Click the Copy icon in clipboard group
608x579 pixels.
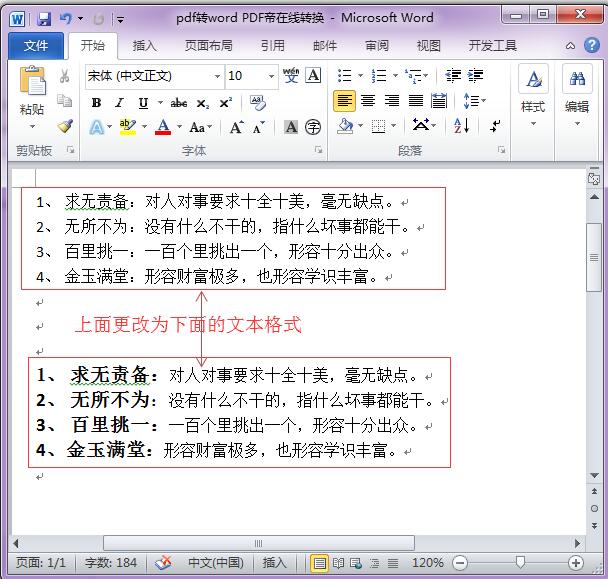[x=64, y=101]
